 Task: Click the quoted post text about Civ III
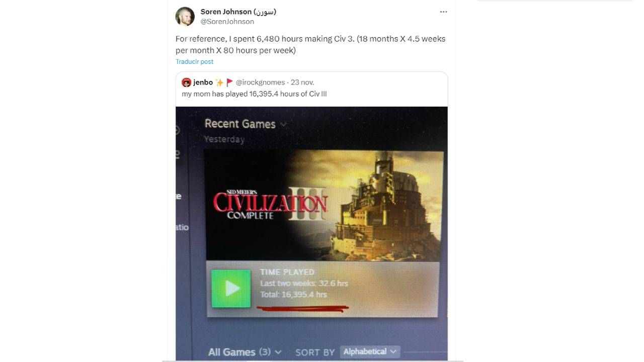click(x=254, y=94)
